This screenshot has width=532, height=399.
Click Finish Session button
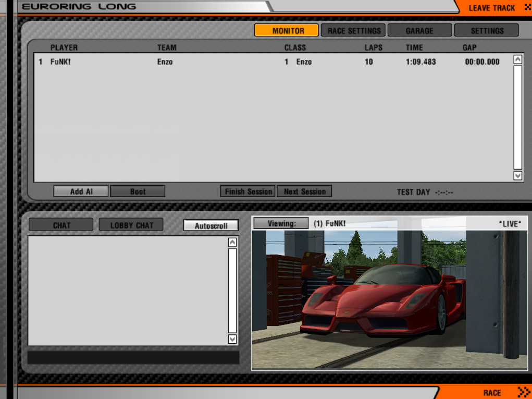[248, 191]
